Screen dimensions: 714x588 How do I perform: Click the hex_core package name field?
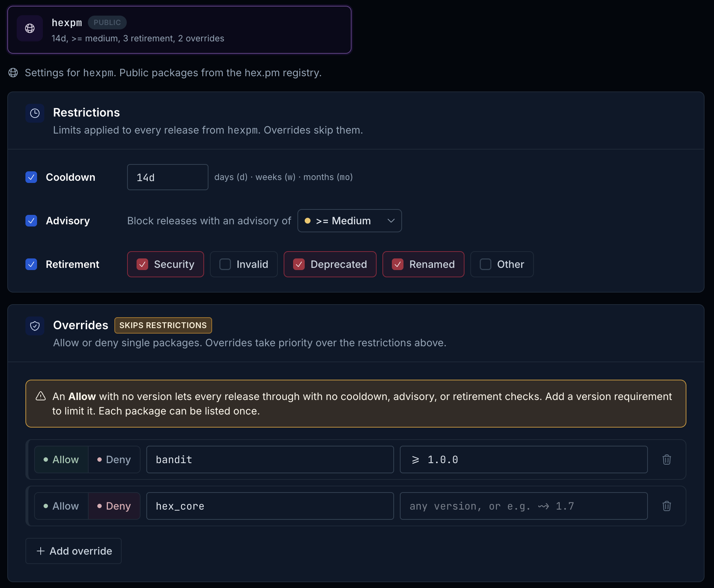[270, 506]
